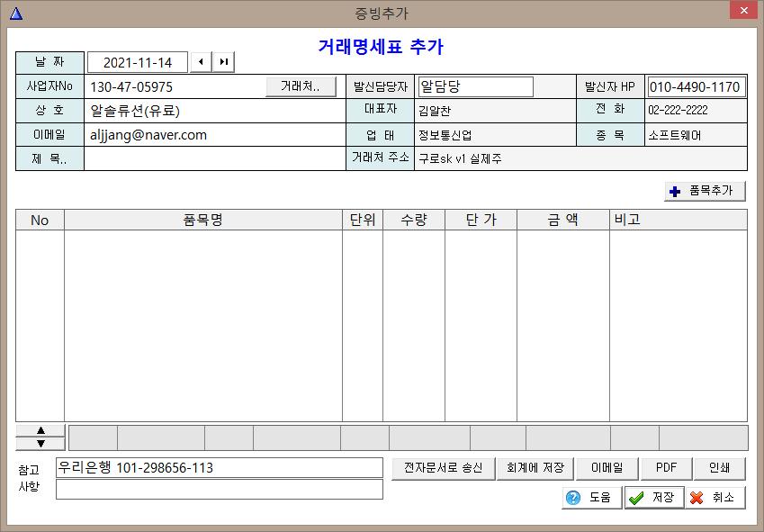Send as electronic document via 전자문서로 송신
Screen dimensions: 764x532
(x=444, y=468)
